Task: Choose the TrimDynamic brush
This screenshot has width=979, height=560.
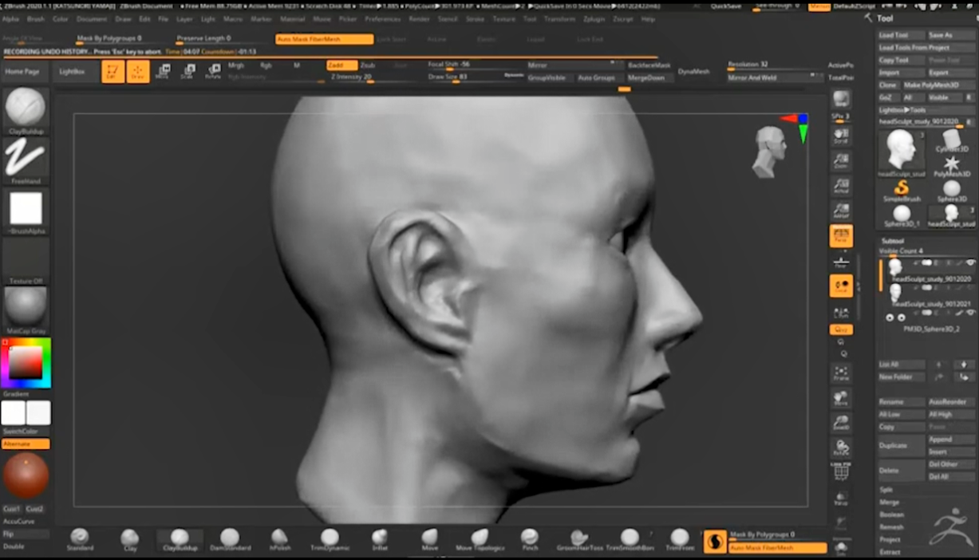Action: 330,540
